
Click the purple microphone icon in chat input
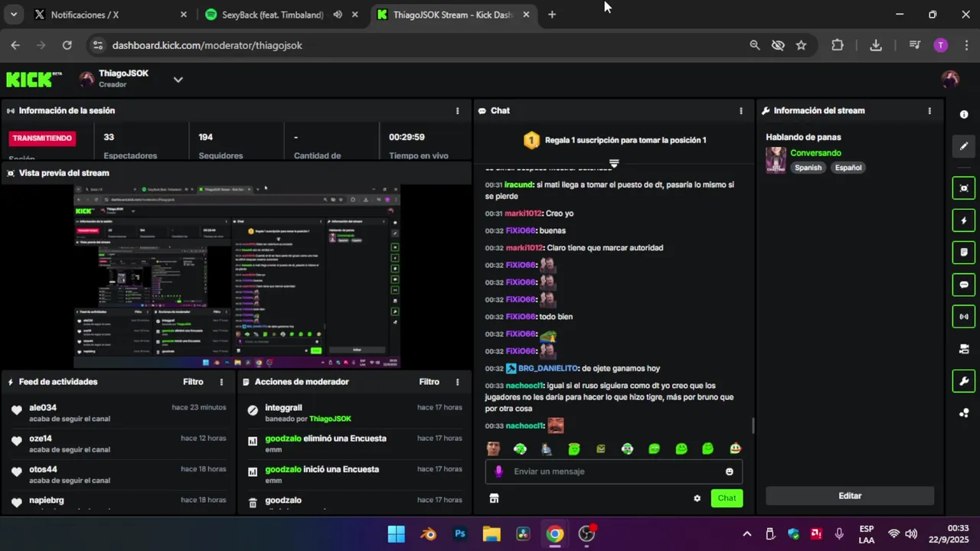[x=498, y=471]
